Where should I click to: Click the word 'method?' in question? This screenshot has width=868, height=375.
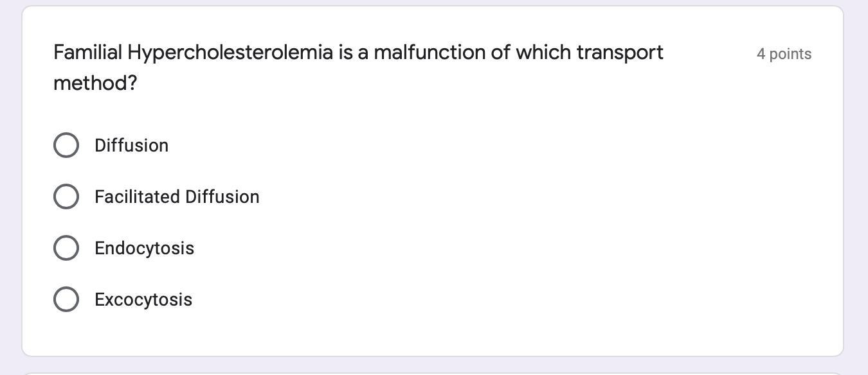coord(95,83)
